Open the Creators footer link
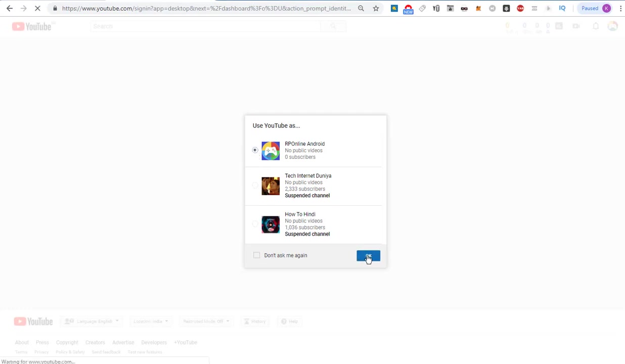The image size is (625, 364). pos(95,342)
